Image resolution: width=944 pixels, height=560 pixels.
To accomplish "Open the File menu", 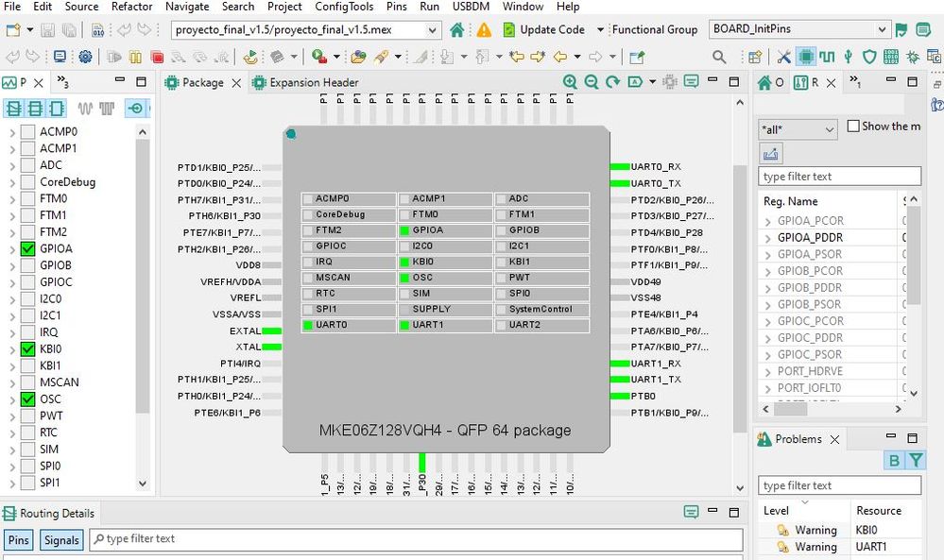I will [12, 7].
